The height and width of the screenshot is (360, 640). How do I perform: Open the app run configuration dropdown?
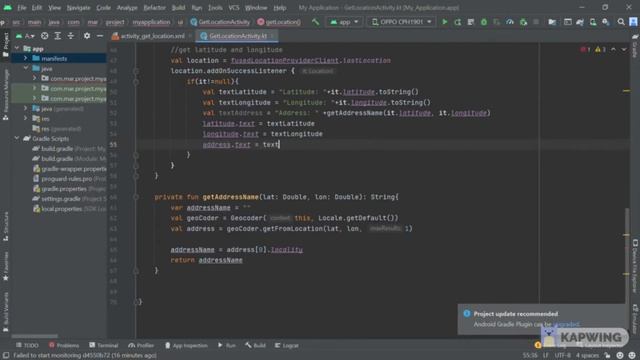(x=344, y=22)
